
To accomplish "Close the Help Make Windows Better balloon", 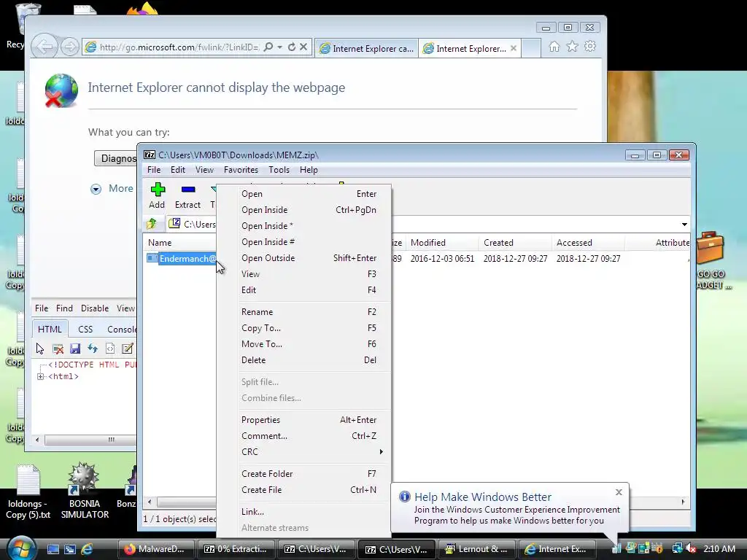I will pyautogui.click(x=619, y=492).
